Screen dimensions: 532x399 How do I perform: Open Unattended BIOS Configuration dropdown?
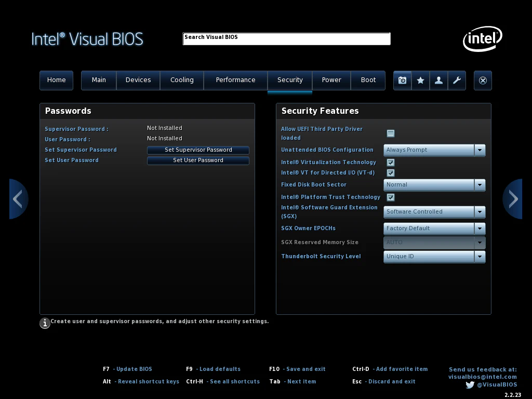pos(434,150)
